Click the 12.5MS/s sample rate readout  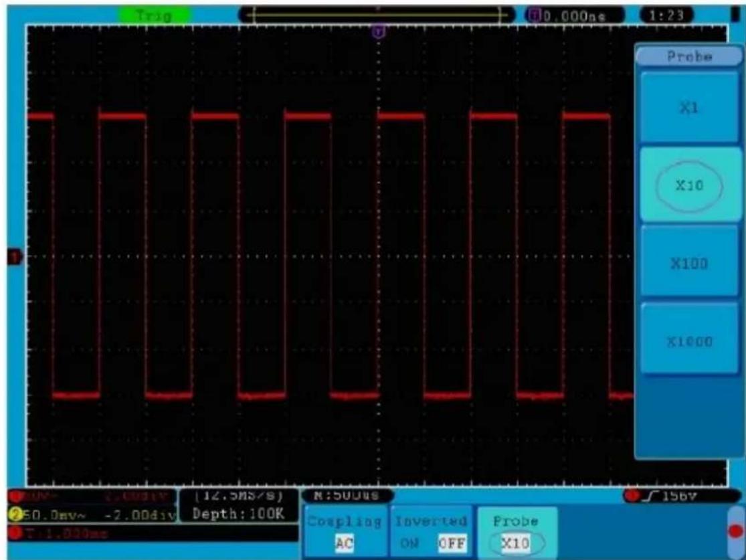238,496
